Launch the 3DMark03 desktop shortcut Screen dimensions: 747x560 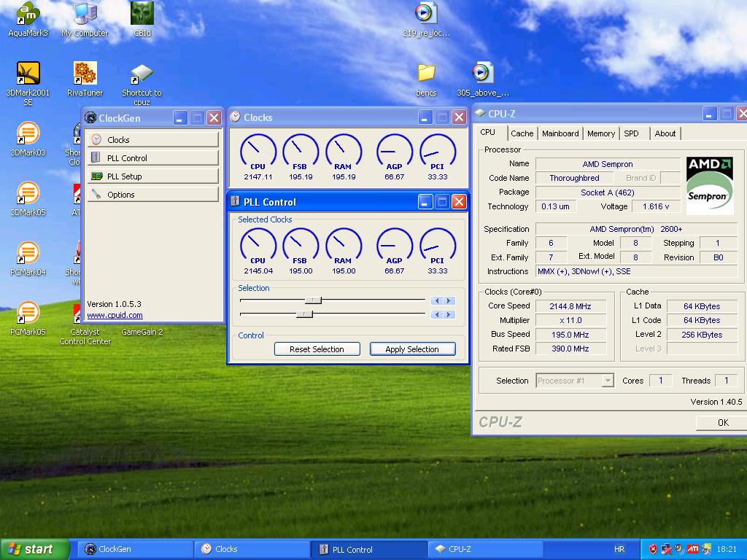[28, 139]
